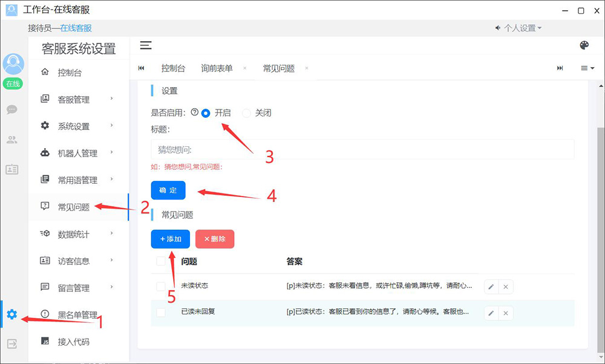The height and width of the screenshot is (364, 605).
Task: Expand the 机器人管理 sidebar menu
Action: tap(77, 153)
